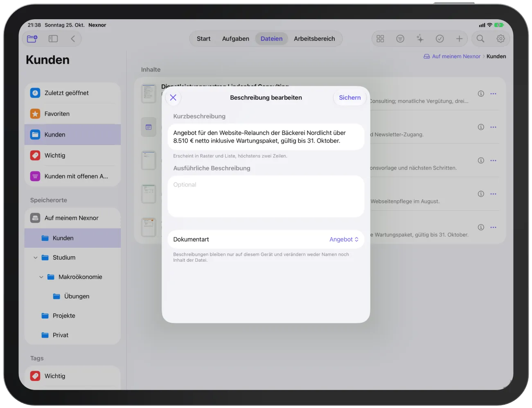Collapse the Makroökonomie folder
Viewport: 532px width, 408px height.
(x=41, y=277)
